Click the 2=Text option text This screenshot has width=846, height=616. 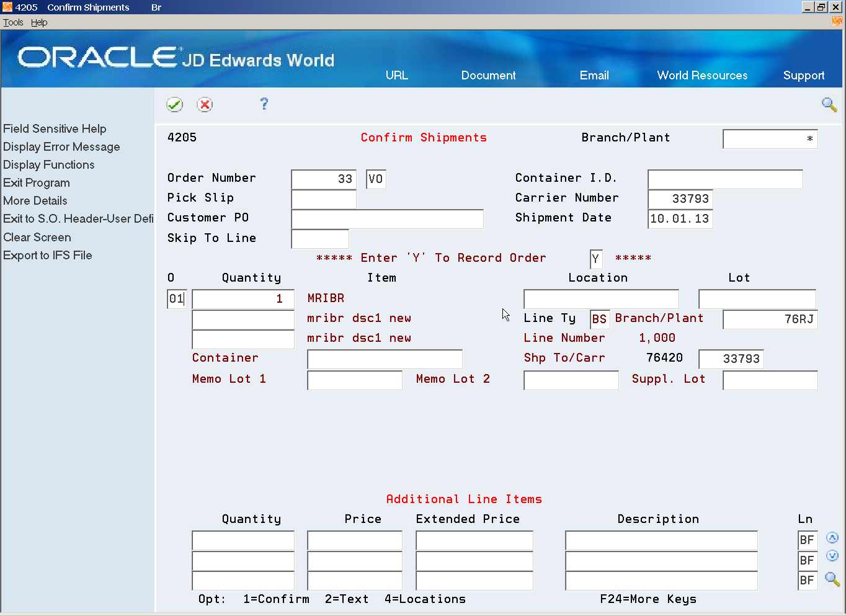click(x=347, y=599)
